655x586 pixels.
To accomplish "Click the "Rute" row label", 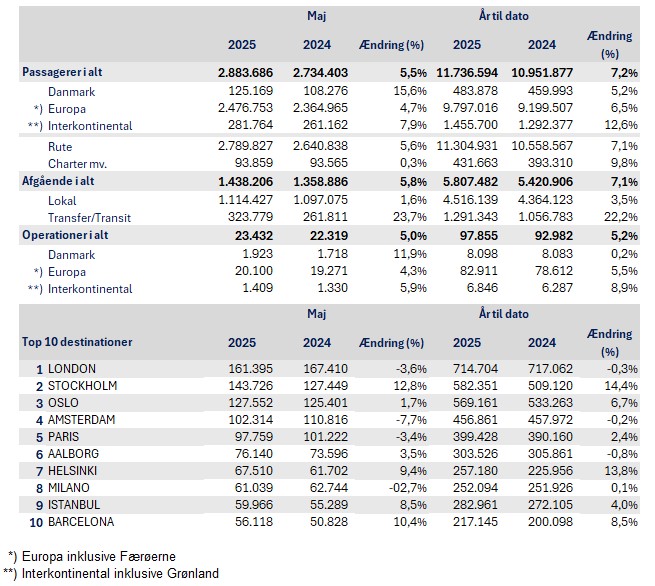I will 63,146.
